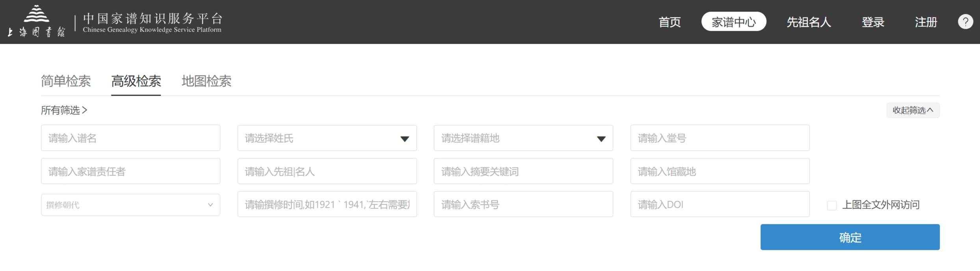The width and height of the screenshot is (980, 271).
Task: Focus the 请输入摘要关键词 field
Action: click(x=523, y=171)
